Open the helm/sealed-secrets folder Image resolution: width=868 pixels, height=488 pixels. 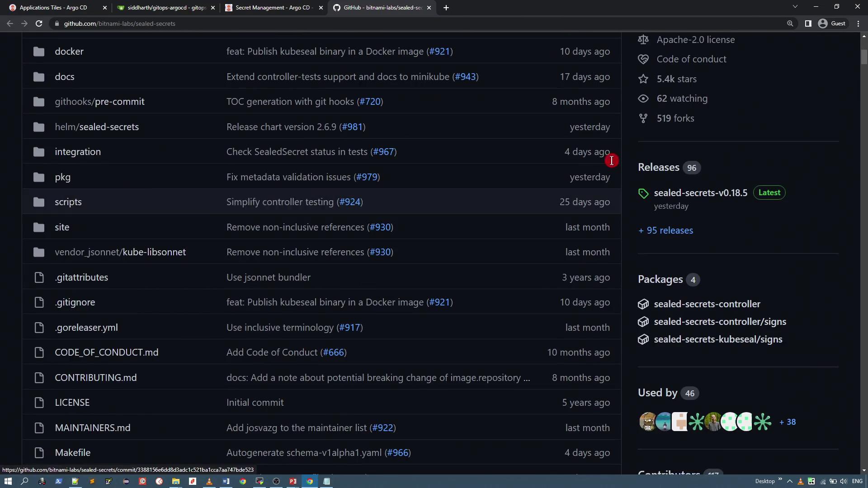point(97,127)
